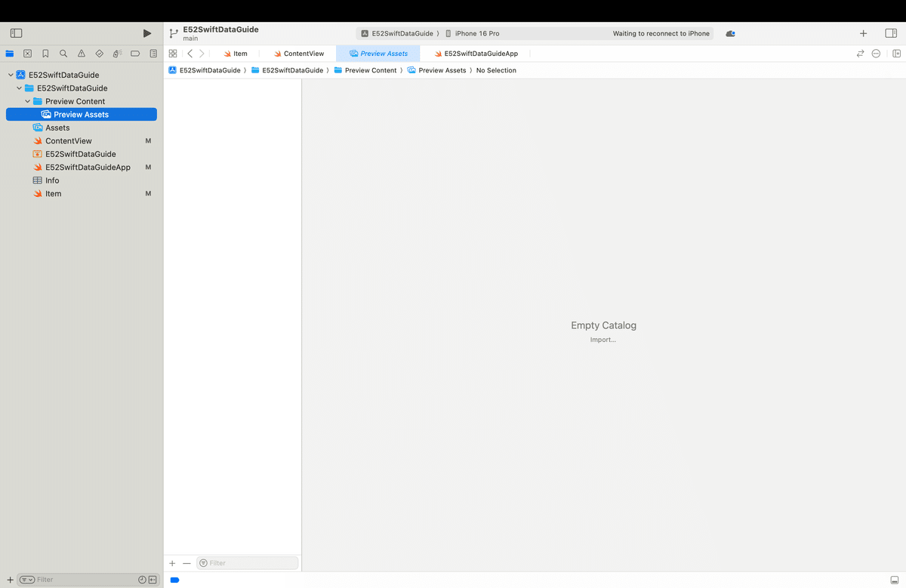The width and height of the screenshot is (906, 588).
Task: Go back with the left chevron
Action: (x=190, y=54)
